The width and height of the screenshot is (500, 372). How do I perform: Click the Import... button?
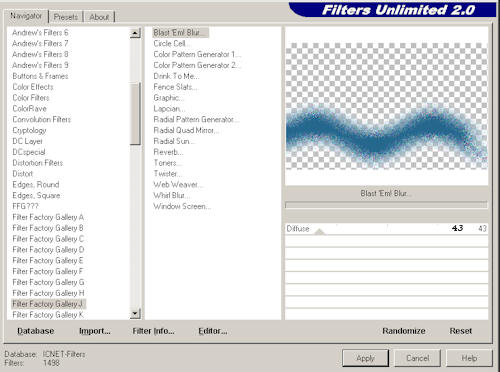95,331
